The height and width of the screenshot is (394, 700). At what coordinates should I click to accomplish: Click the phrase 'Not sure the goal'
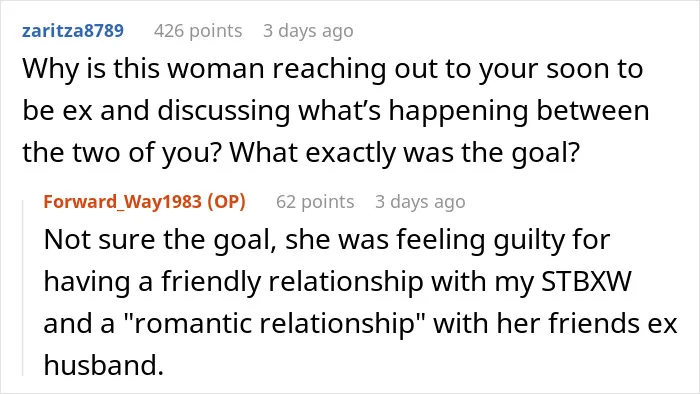point(157,239)
